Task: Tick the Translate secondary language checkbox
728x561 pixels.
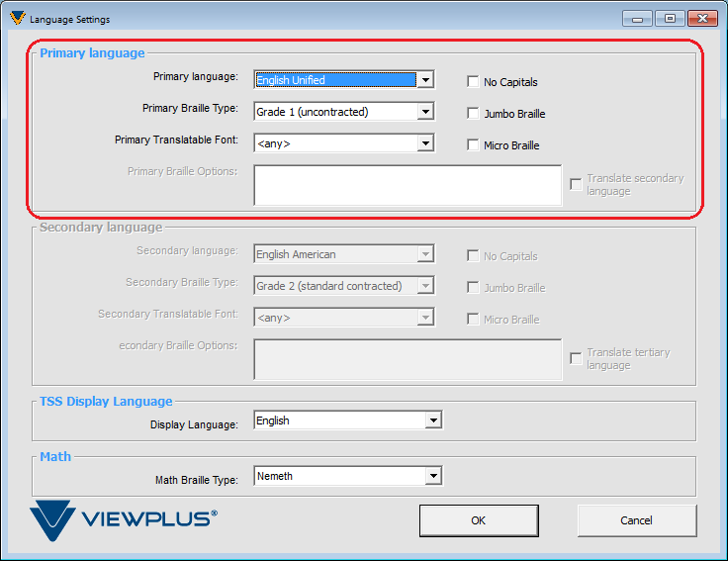Action: (x=576, y=185)
